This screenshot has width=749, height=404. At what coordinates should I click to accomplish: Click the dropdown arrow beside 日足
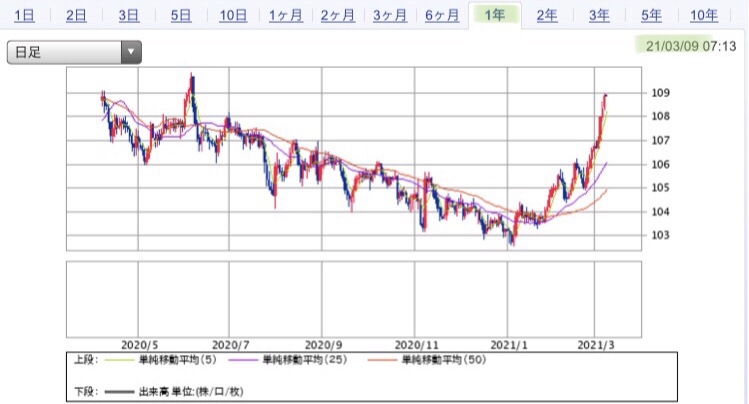click(131, 52)
